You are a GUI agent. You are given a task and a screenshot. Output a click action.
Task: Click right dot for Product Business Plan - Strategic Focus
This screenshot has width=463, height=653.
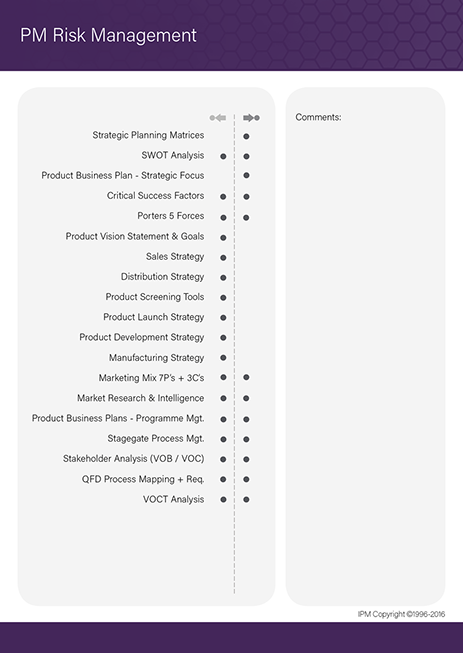point(246,175)
